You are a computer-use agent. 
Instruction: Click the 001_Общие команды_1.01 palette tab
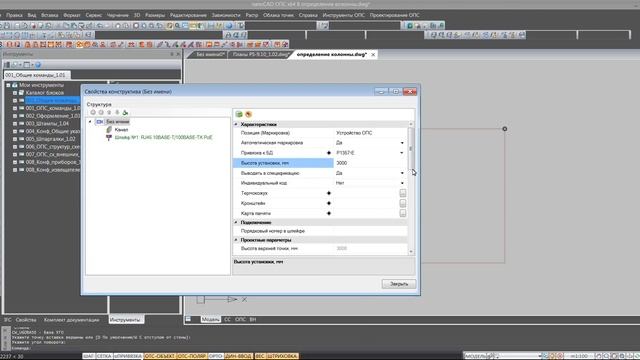click(x=36, y=75)
